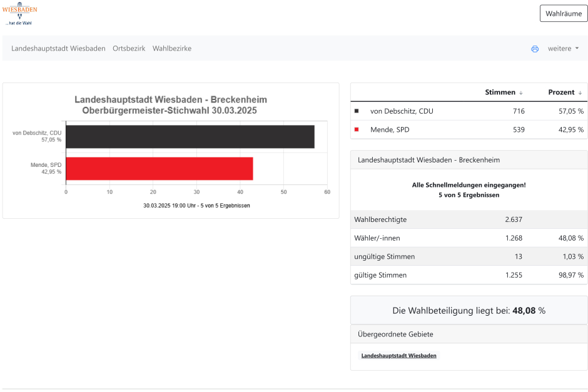
Task: Click the vote count 539
Action: tap(519, 129)
